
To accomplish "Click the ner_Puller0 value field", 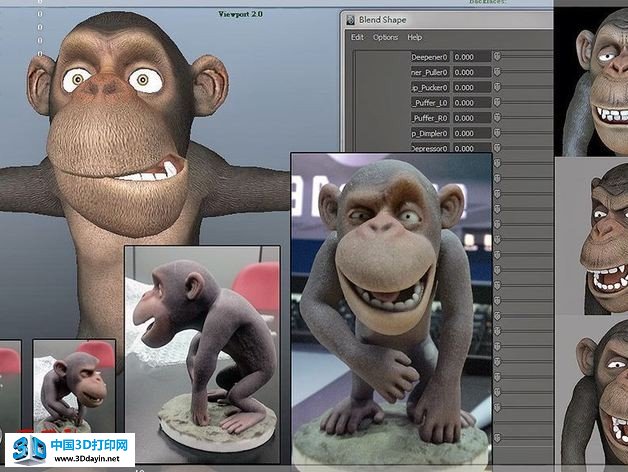I will [472, 73].
